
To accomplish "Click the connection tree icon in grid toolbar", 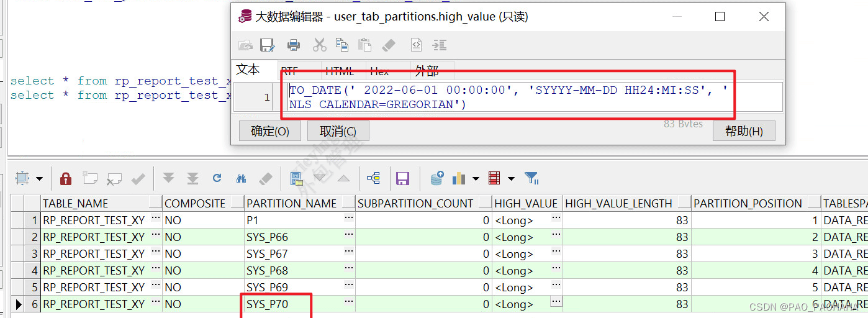I will (373, 179).
